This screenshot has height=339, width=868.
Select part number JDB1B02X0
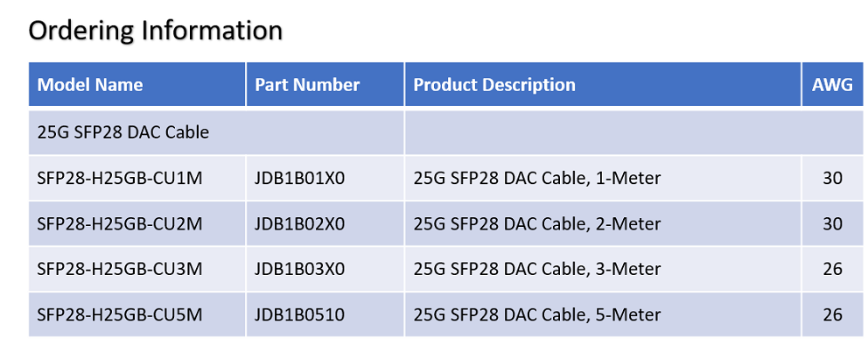point(299,223)
